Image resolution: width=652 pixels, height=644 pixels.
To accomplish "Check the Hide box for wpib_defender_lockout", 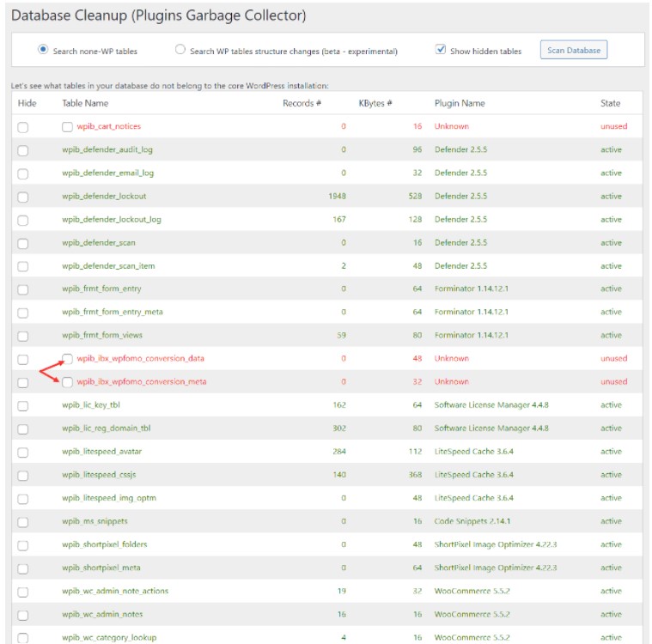I will click(x=23, y=197).
